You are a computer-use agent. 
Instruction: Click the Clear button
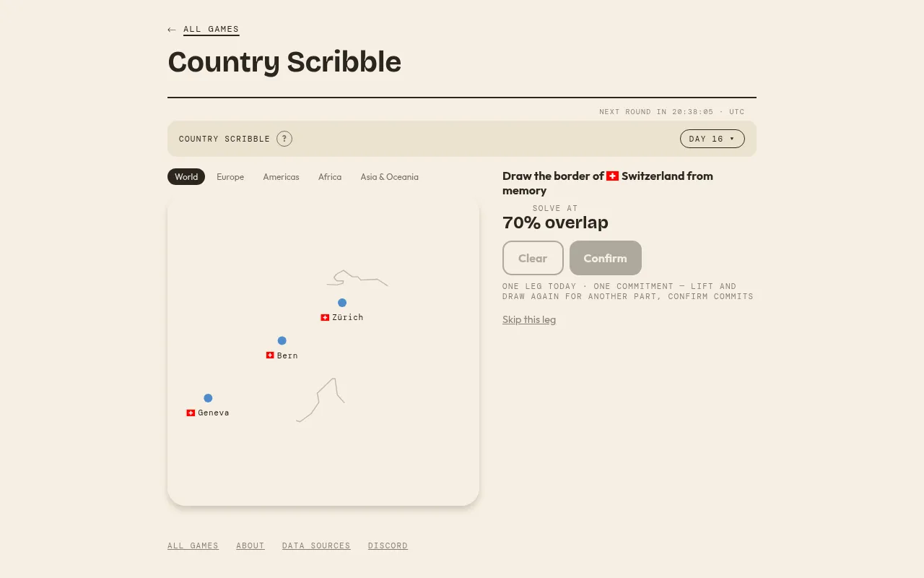(533, 258)
